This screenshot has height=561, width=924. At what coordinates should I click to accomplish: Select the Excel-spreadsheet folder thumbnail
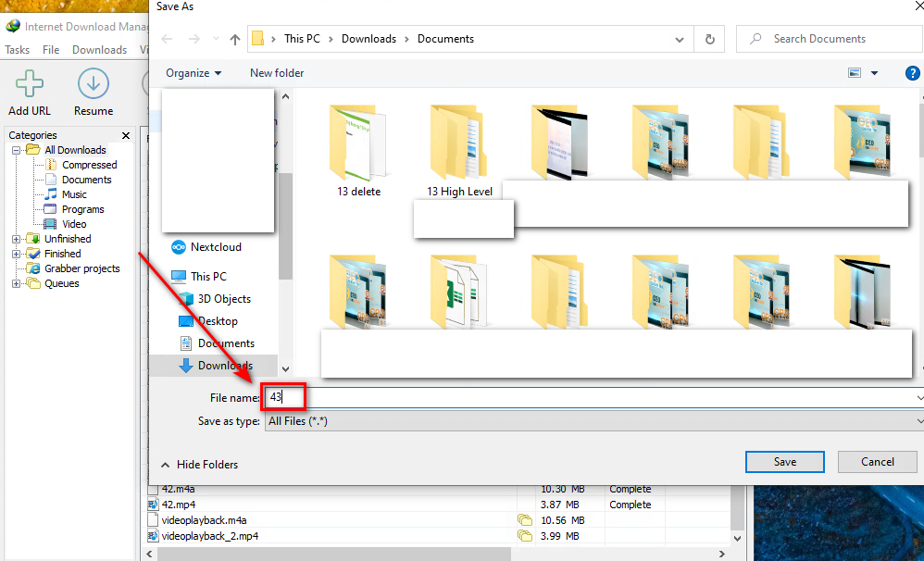pos(459,293)
